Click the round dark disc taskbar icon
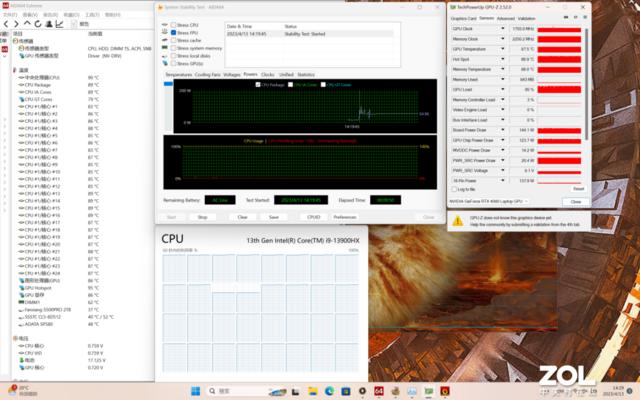This screenshot has width=640, height=400. pyautogui.click(x=362, y=391)
